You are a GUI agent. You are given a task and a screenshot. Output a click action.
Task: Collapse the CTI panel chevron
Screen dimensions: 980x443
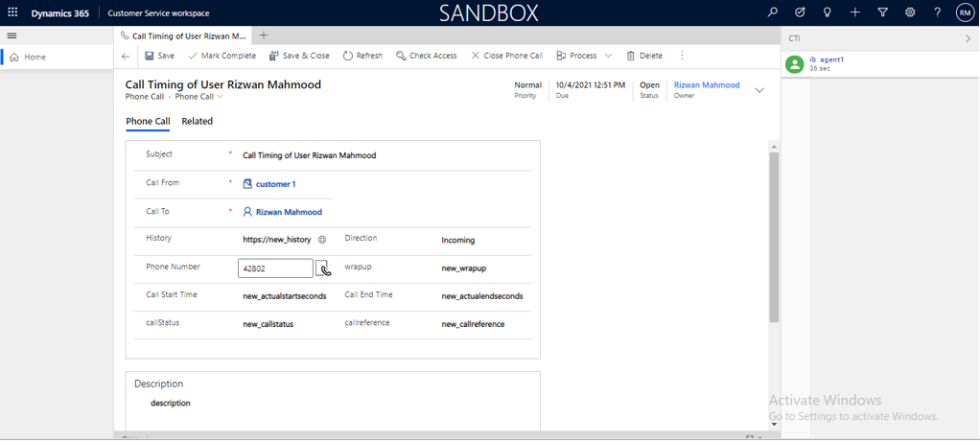click(x=968, y=38)
